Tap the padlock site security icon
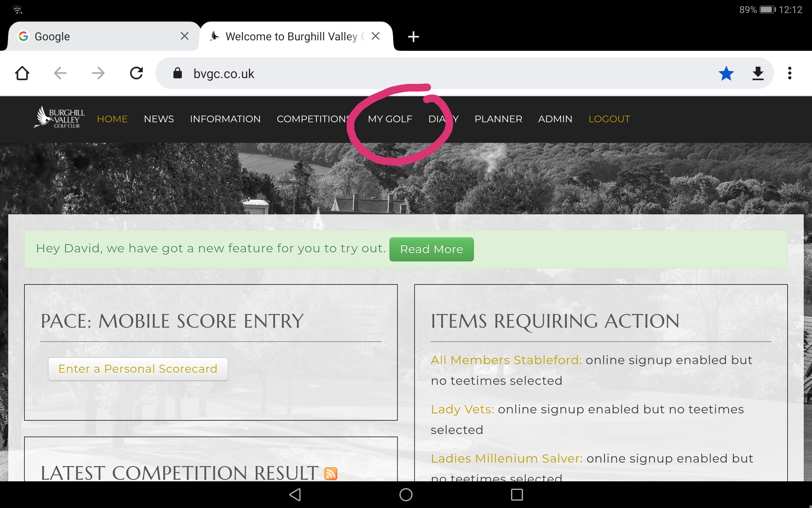Viewport: 812px width, 508px height. pos(178,73)
